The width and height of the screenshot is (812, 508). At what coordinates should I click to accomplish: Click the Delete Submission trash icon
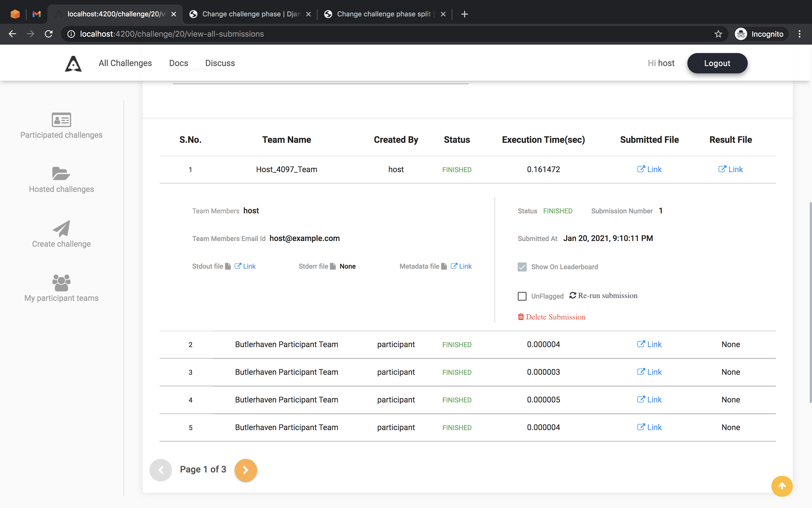(521, 317)
